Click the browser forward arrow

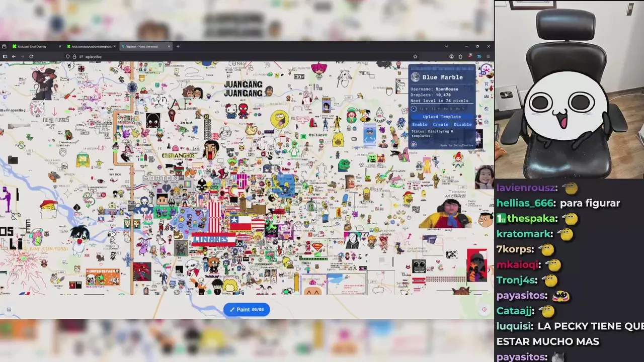click(22, 56)
